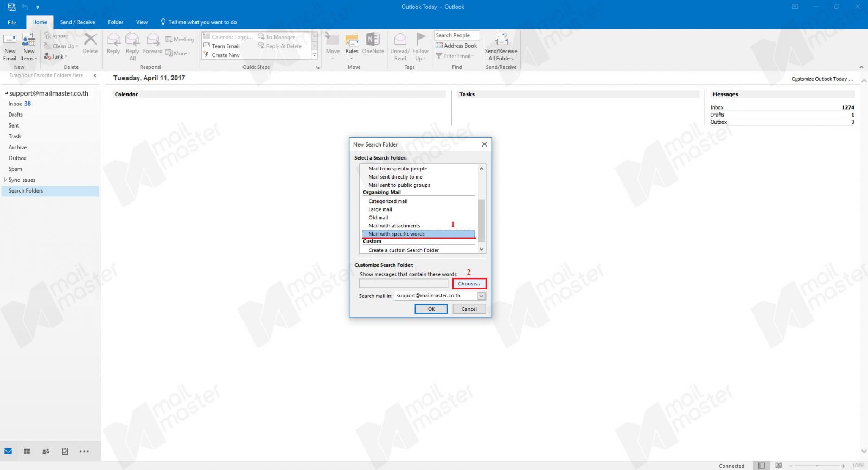
Task: Click Tell me what you want to do
Action: pyautogui.click(x=199, y=22)
